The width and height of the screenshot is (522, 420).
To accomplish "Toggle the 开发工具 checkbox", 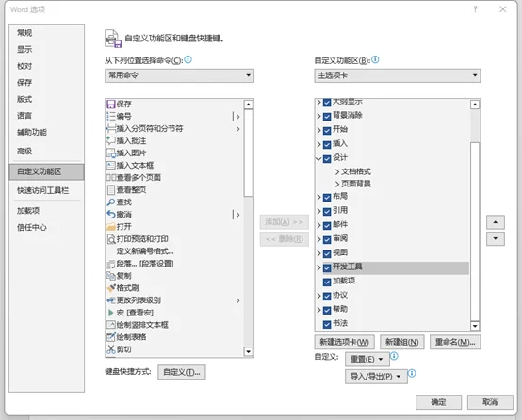I will click(327, 267).
